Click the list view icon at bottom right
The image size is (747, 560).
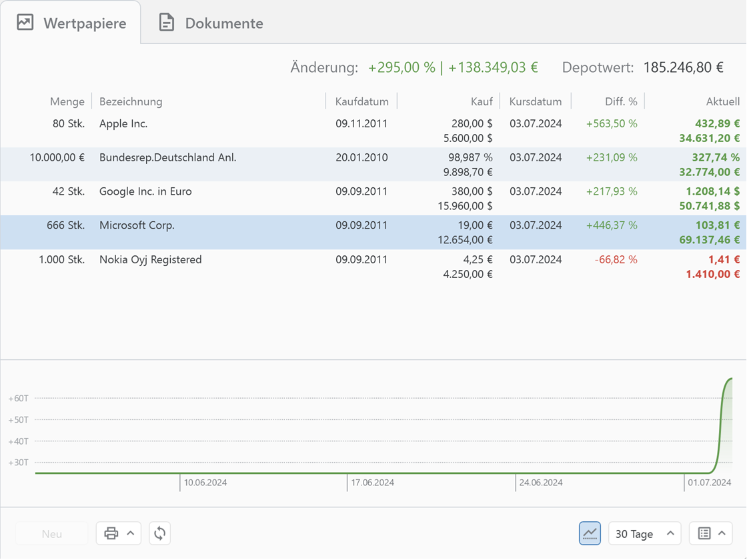click(x=704, y=533)
